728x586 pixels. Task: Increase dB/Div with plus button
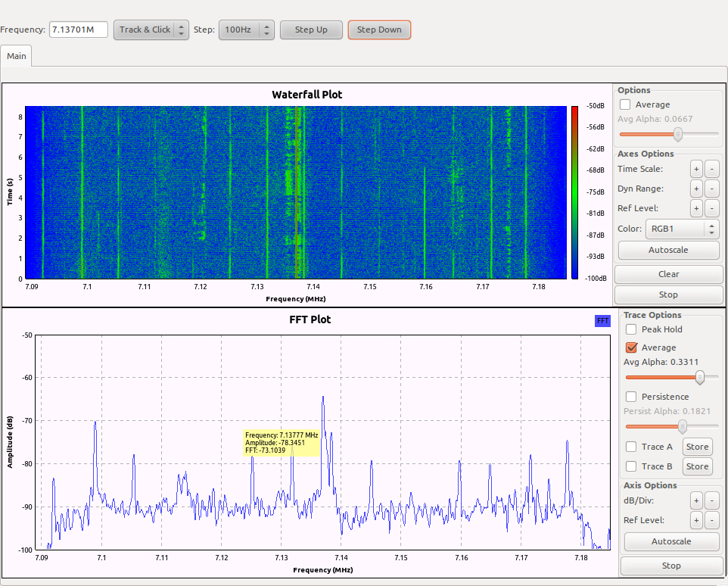696,500
